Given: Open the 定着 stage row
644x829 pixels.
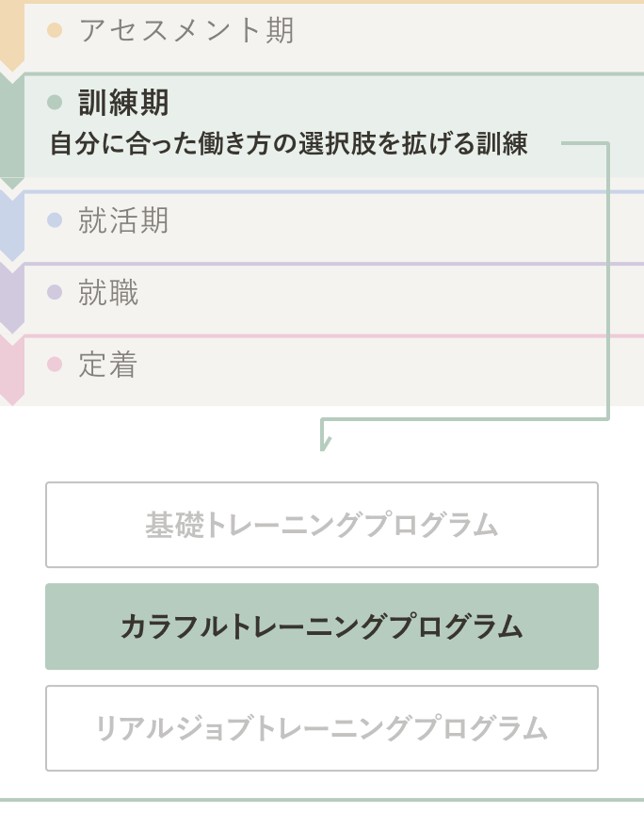Looking at the screenshot, I should tap(334, 370).
